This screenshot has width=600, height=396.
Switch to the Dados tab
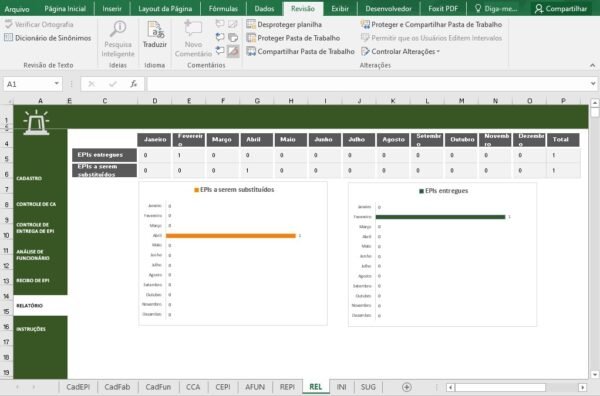[x=264, y=8]
